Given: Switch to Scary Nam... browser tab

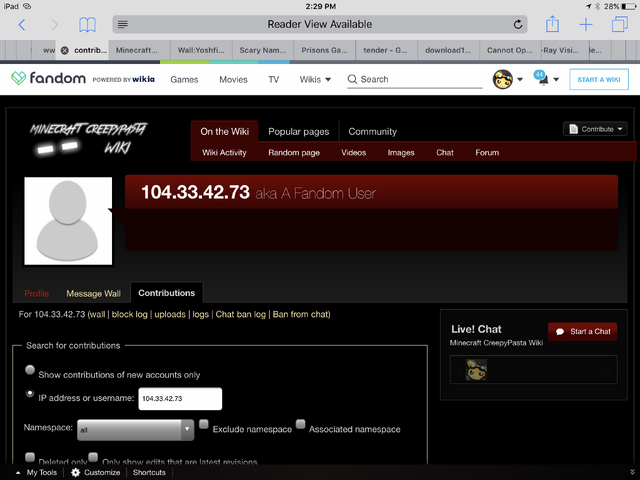Looking at the screenshot, I should 262,50.
